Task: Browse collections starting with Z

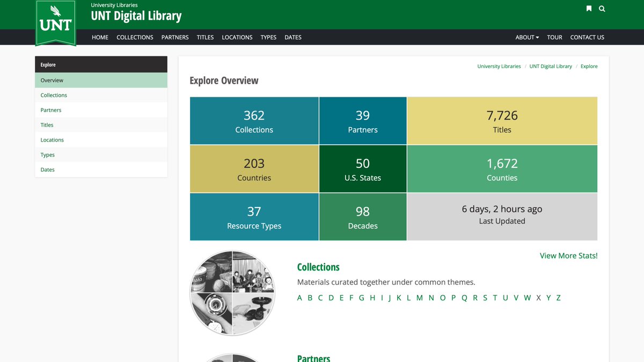Action: pos(558,298)
